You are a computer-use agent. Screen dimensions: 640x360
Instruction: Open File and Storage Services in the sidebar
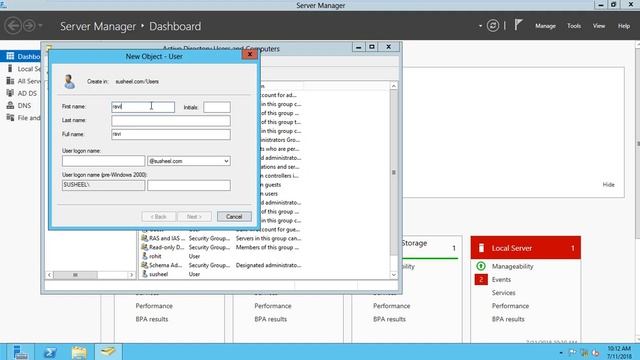tap(23, 118)
